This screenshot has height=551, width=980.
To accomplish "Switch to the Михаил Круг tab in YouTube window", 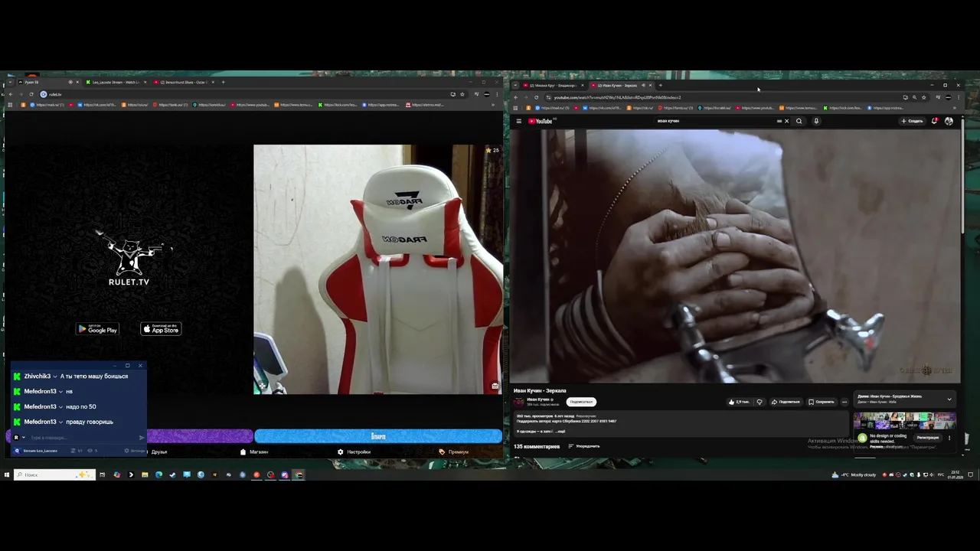I will click(554, 85).
